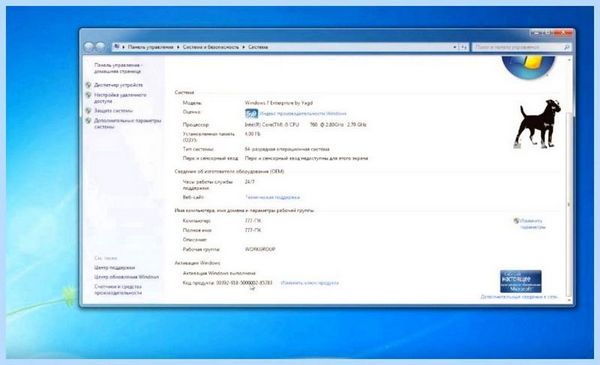This screenshot has width=600, height=365.
Task: Click the scrollbar up arrow
Action: point(569,60)
